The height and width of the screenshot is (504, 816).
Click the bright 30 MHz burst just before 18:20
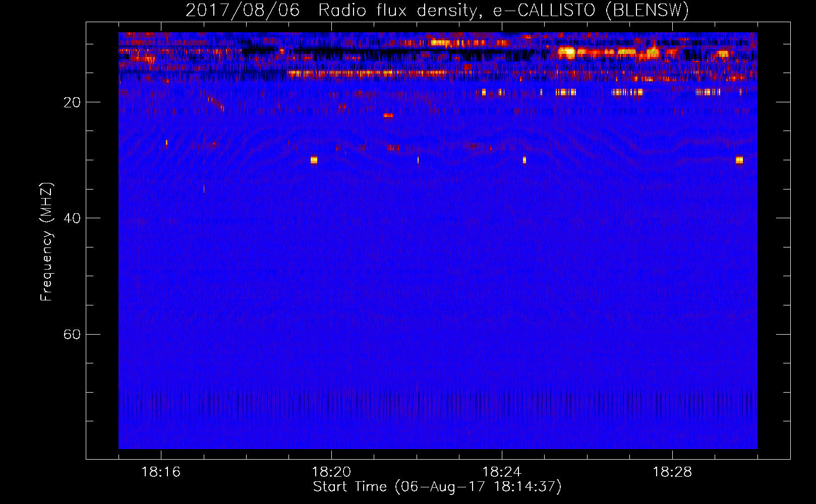click(314, 160)
